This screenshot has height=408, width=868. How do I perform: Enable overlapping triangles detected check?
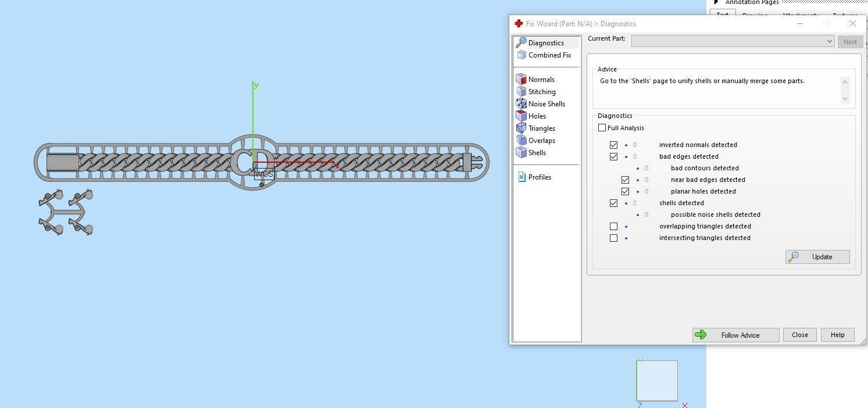[613, 226]
